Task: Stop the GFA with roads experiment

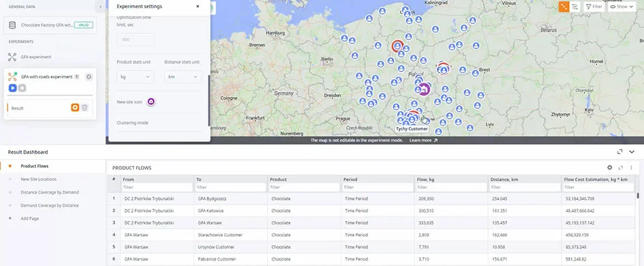Action: 22,88
